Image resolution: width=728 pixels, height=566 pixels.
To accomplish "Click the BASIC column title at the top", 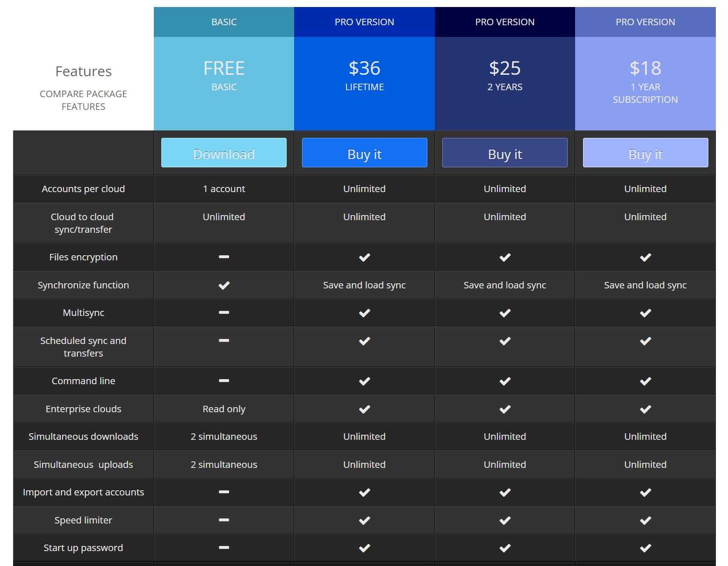I will (x=224, y=22).
